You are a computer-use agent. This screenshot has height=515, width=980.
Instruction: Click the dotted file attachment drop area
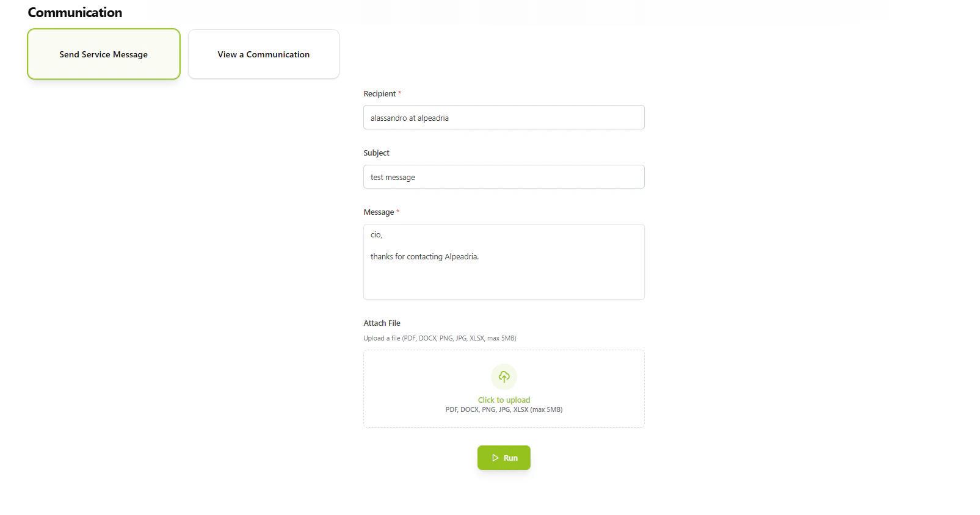click(x=503, y=389)
